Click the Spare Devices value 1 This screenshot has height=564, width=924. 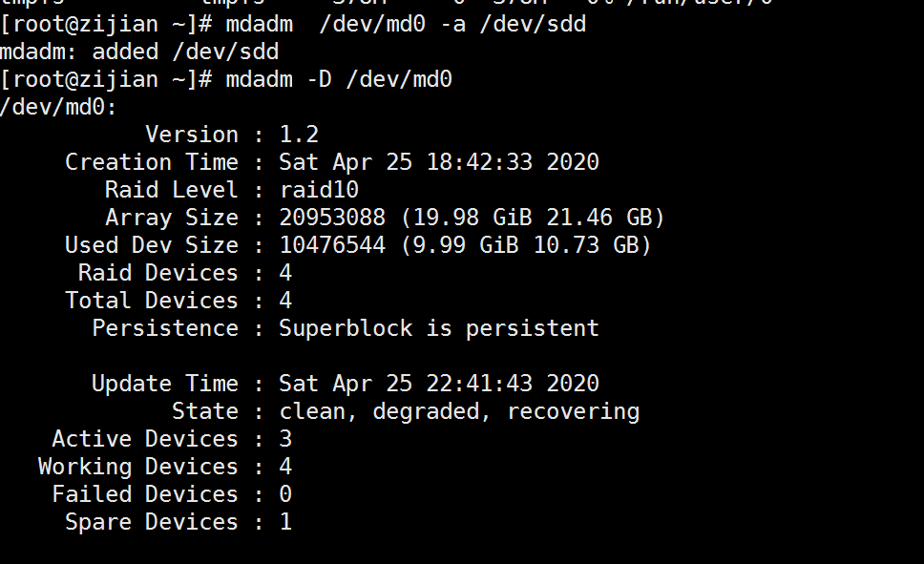click(x=285, y=522)
